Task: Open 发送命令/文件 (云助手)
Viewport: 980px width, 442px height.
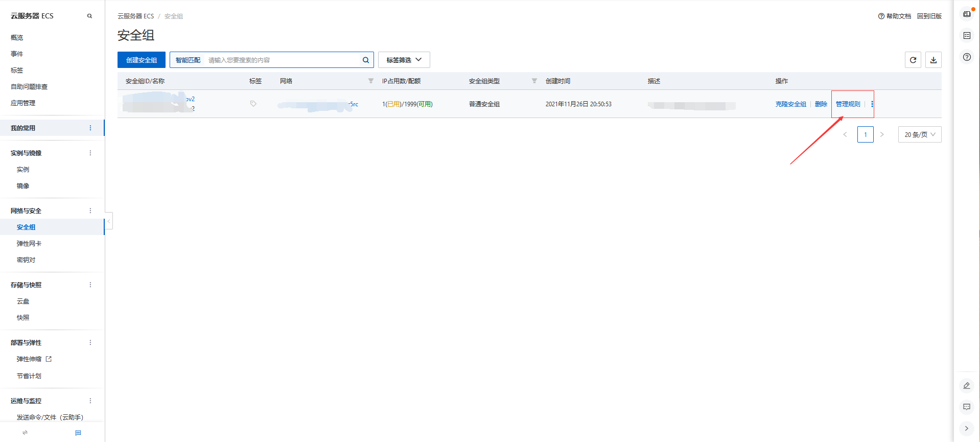Action: (50, 417)
